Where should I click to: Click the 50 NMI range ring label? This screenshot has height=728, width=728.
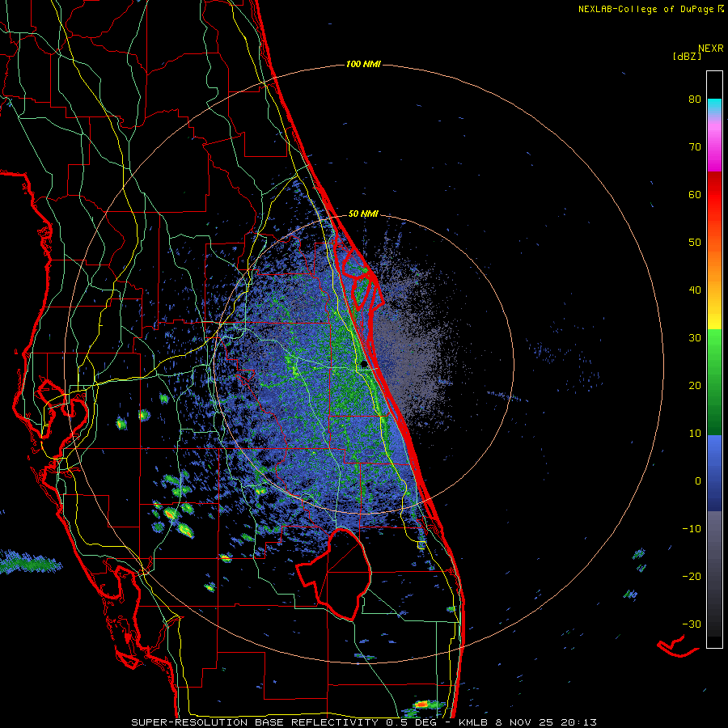click(x=363, y=214)
